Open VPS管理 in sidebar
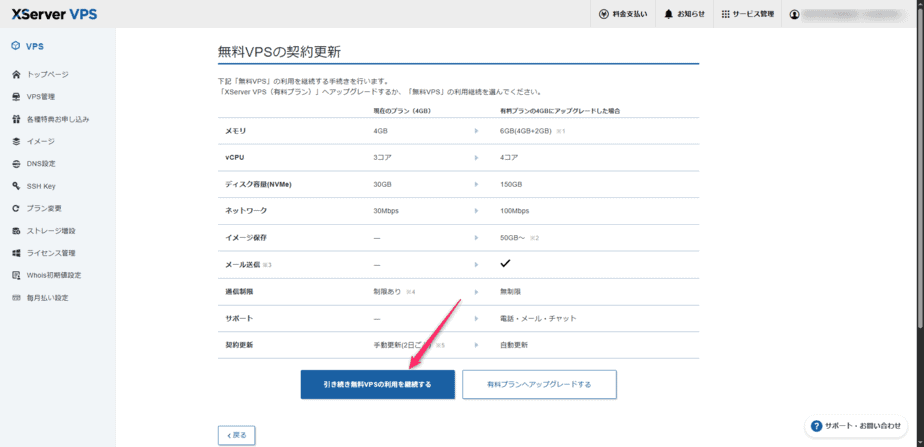 click(x=41, y=97)
